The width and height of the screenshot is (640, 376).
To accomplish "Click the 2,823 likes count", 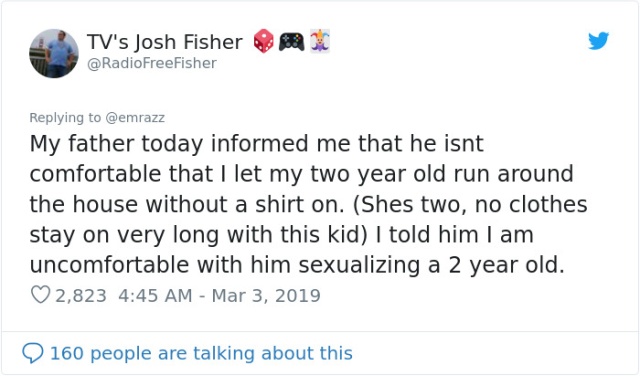I will (81, 296).
